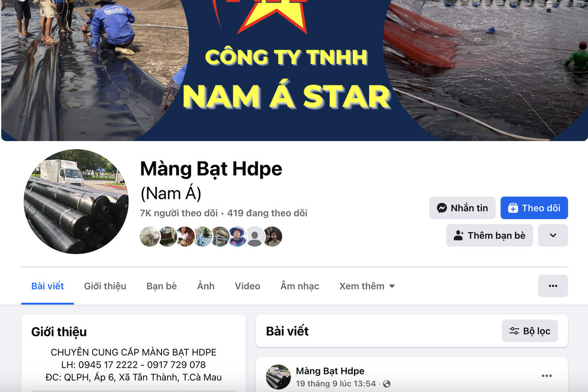Open the Âm nhạc tab

tap(300, 286)
